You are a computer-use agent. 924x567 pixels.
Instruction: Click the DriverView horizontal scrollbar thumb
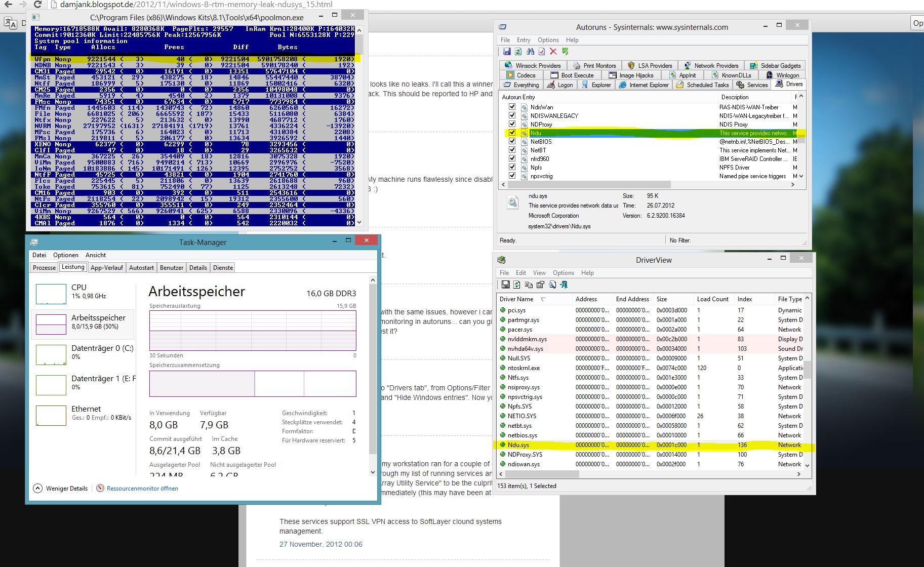542,474
